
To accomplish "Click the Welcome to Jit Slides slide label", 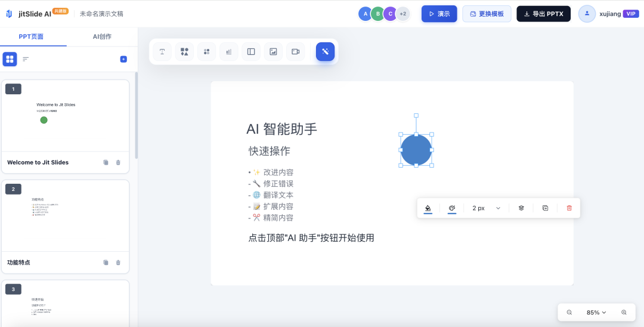I will click(38, 162).
